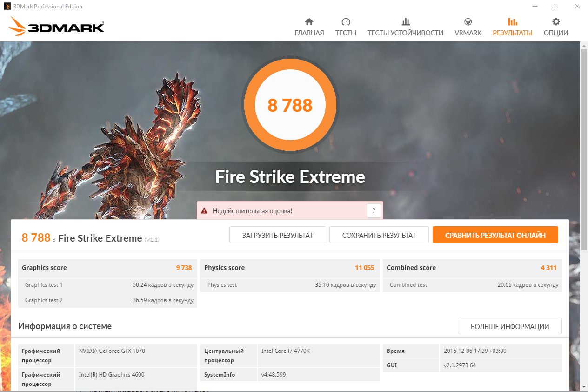The image size is (588, 392).
Task: Click the GUI label cell
Action: pyautogui.click(x=411, y=365)
